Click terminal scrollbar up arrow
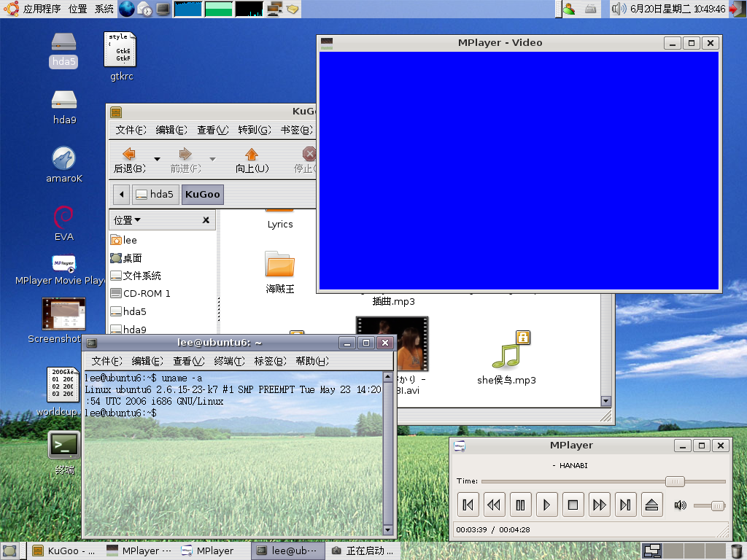 [x=388, y=378]
